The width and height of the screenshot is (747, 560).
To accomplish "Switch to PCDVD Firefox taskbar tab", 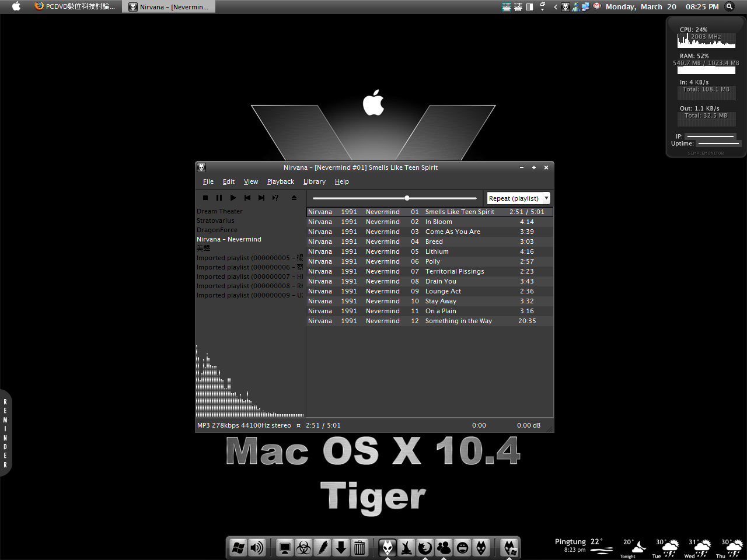I will click(76, 6).
